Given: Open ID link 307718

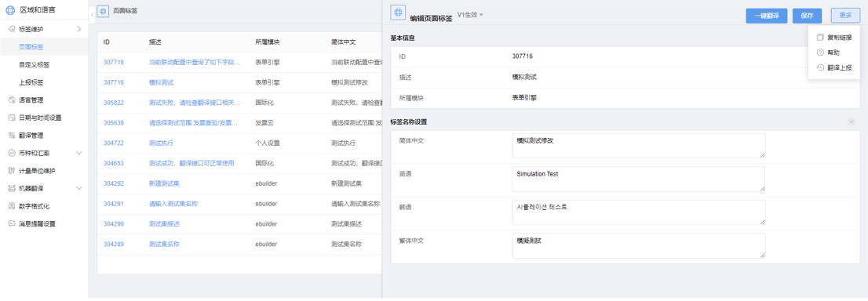Looking at the screenshot, I should (114, 63).
